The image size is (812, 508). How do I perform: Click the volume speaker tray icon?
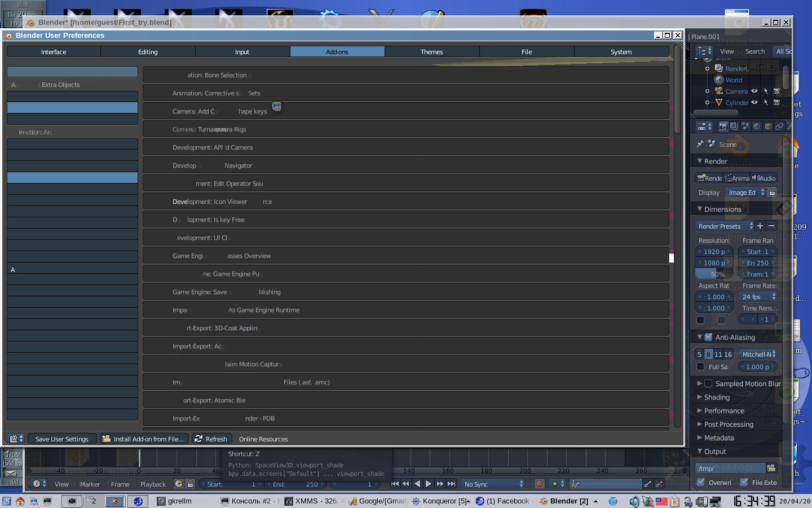coord(634,501)
